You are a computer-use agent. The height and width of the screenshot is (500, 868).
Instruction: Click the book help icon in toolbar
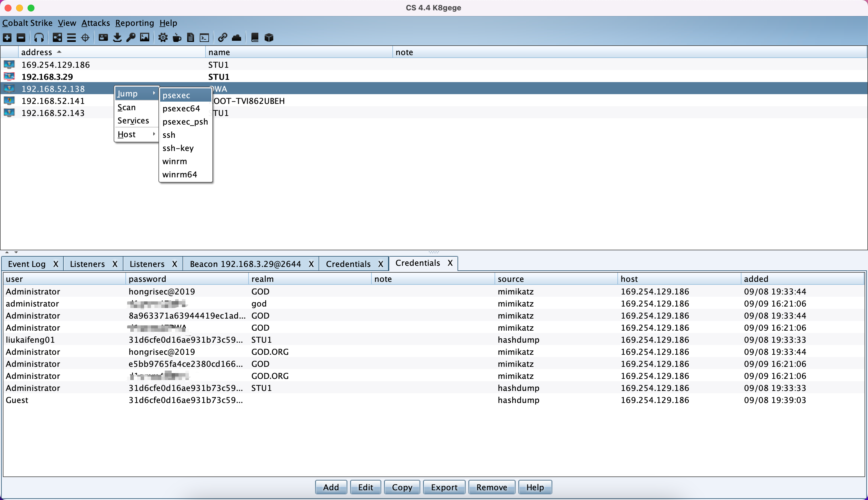255,37
